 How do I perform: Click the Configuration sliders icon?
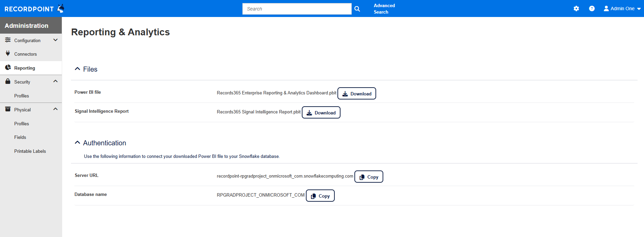(8, 40)
